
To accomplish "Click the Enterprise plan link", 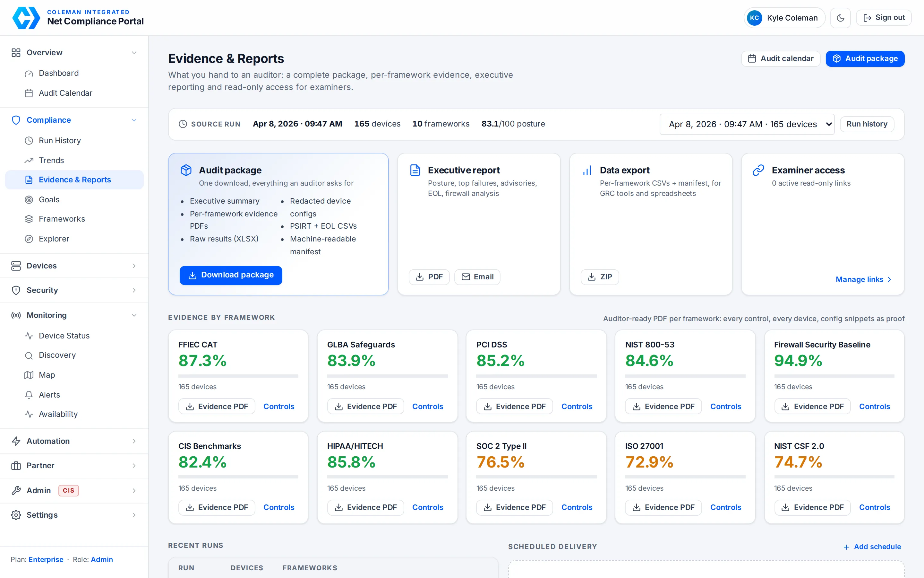I will click(46, 559).
